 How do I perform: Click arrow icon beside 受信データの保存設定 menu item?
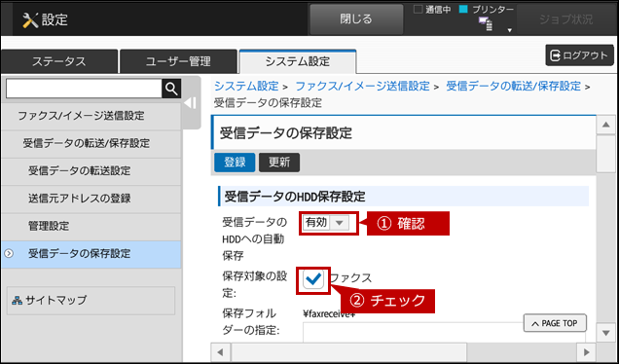click(x=9, y=253)
